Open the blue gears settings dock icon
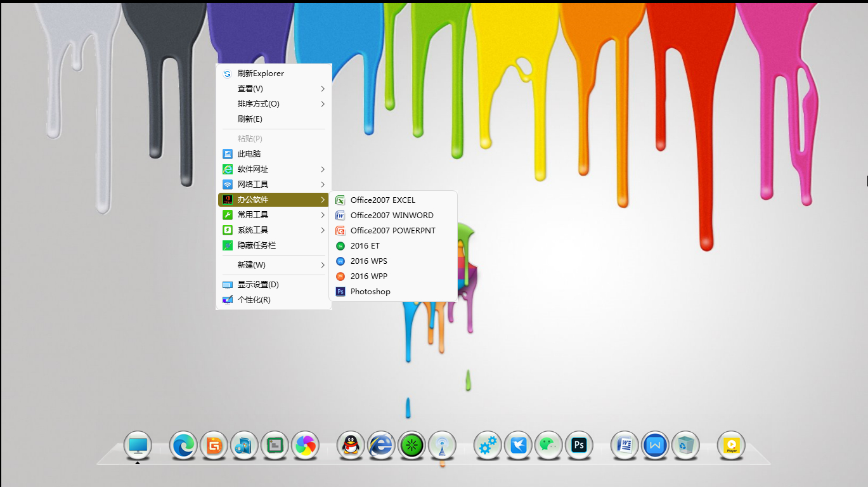The width and height of the screenshot is (868, 487). tap(488, 446)
